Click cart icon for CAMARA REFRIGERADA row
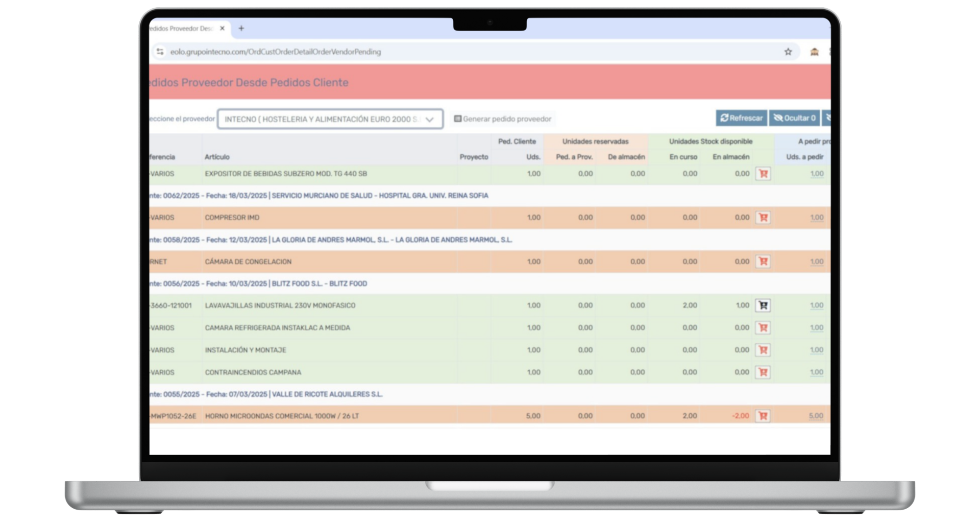Image resolution: width=980 pixels, height=521 pixels. (x=763, y=328)
